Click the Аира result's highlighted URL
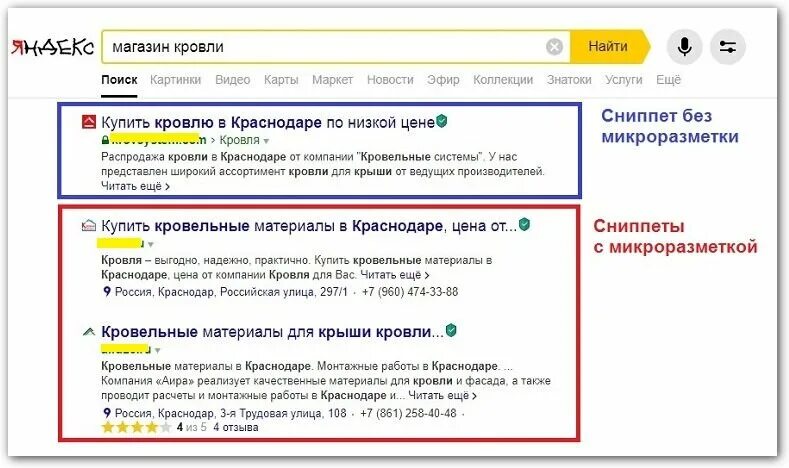Screen dimensions: 789x468 click(x=125, y=349)
